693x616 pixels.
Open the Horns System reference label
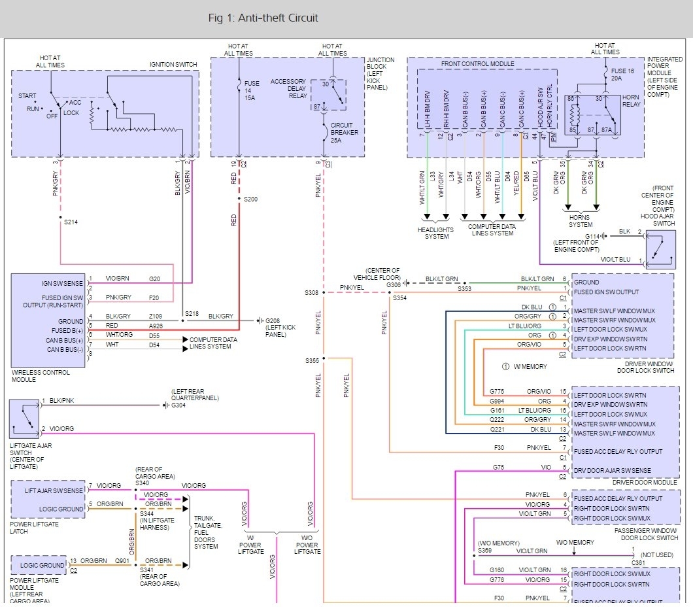(579, 221)
